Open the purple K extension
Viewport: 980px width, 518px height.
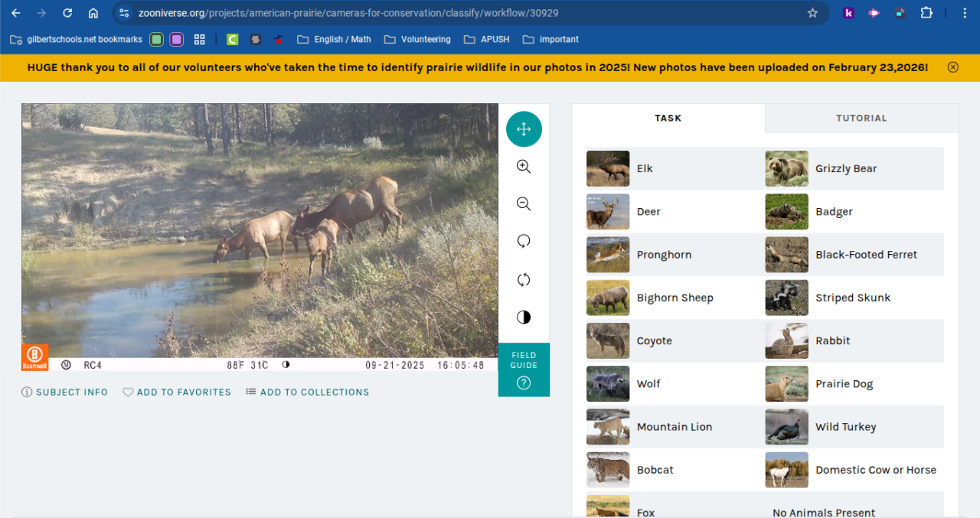click(x=848, y=13)
